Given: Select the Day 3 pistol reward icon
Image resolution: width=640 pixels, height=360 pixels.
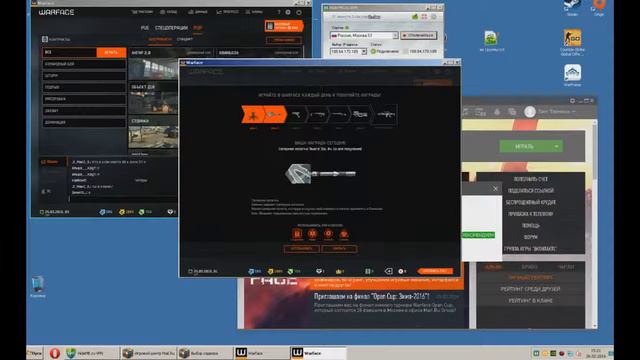Looking at the screenshot, I should (297, 115).
